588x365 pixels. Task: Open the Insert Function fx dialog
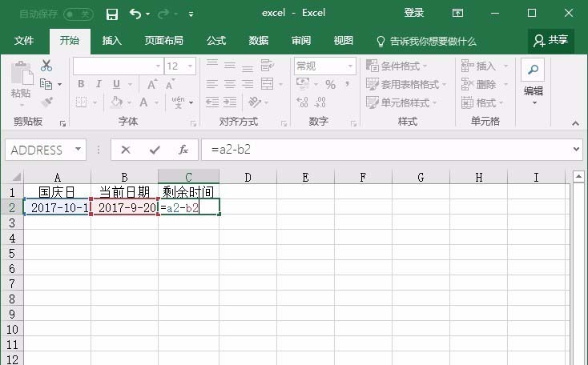183,150
